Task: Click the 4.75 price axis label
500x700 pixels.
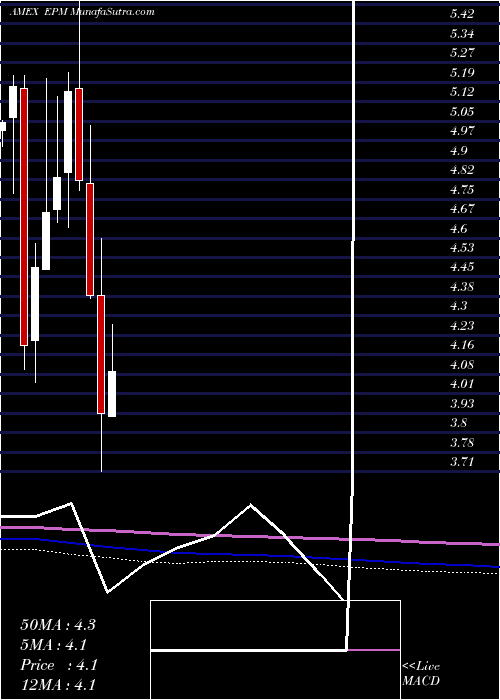Action: pyautogui.click(x=462, y=189)
